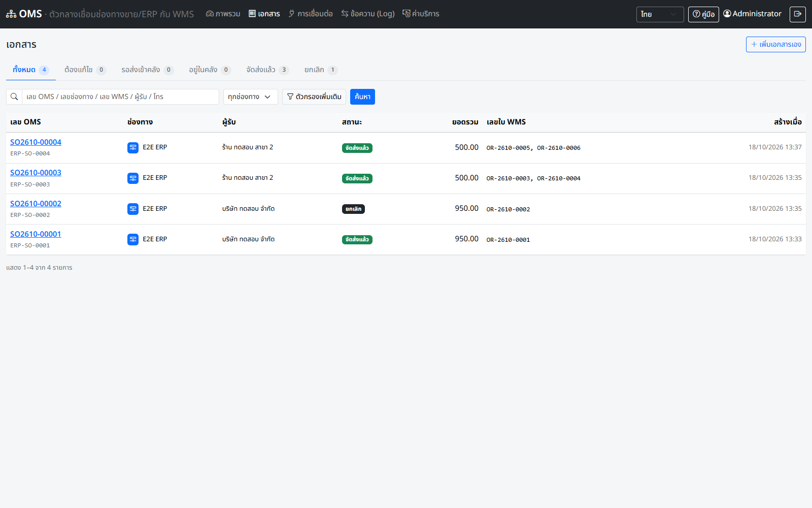Open ข้อความ (Log) menu
The width and height of the screenshot is (812, 508).
click(x=368, y=14)
